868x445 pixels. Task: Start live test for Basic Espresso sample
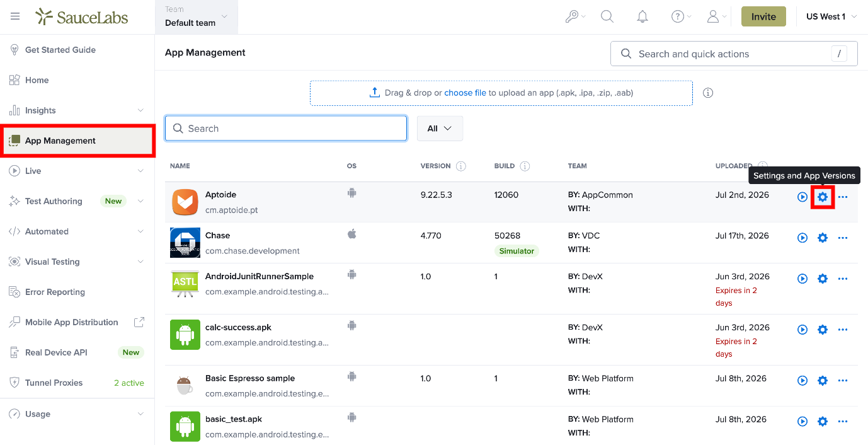click(x=802, y=381)
